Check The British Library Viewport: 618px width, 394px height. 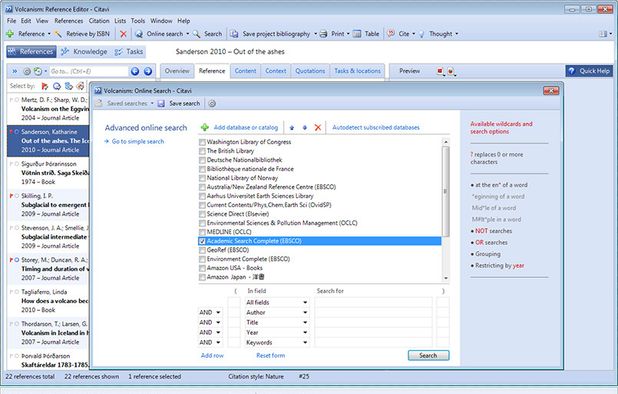[202, 151]
